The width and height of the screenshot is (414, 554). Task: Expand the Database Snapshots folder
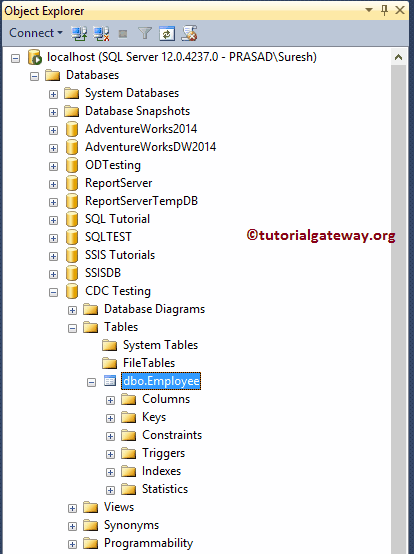click(53, 112)
